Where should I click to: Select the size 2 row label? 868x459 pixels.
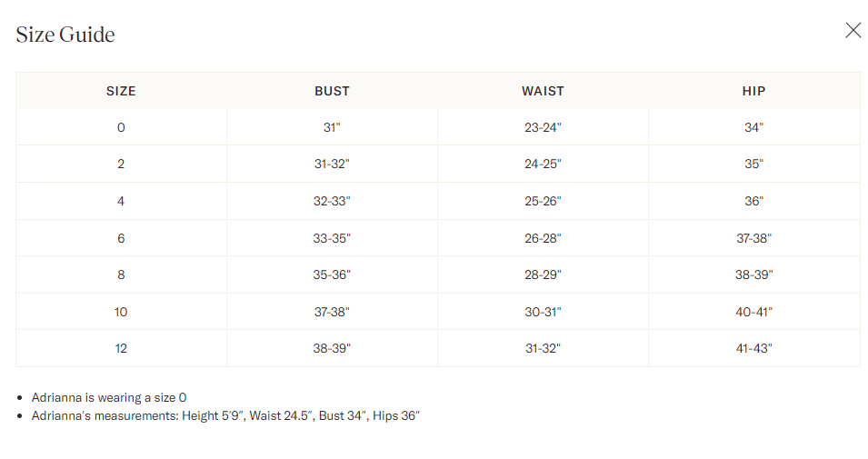[121, 165]
